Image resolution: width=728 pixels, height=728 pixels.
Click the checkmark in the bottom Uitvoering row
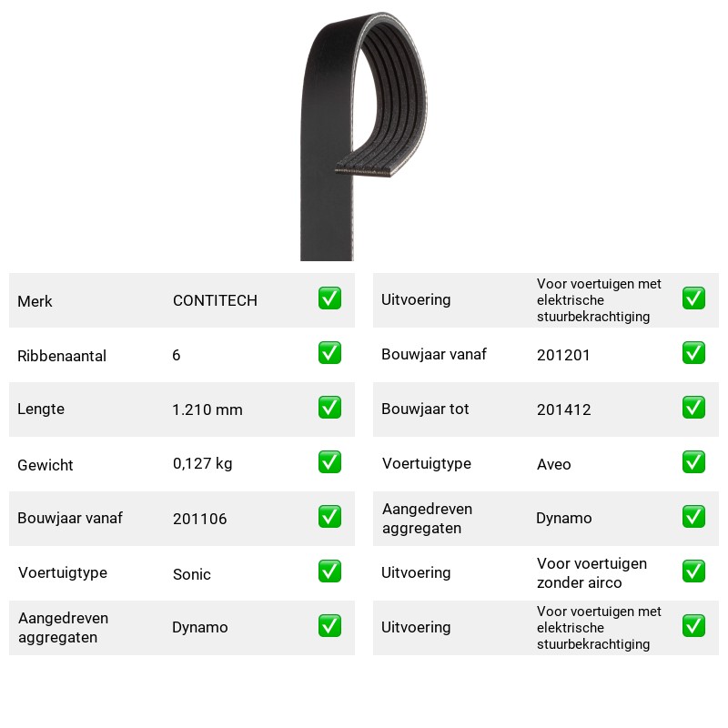pyautogui.click(x=693, y=626)
